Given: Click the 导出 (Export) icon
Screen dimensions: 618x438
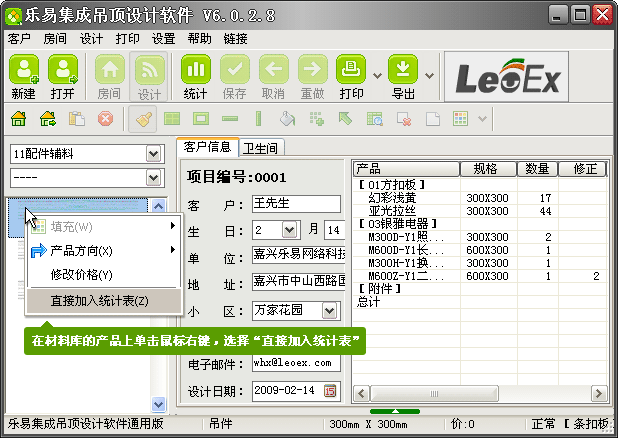Looking at the screenshot, I should tap(403, 76).
